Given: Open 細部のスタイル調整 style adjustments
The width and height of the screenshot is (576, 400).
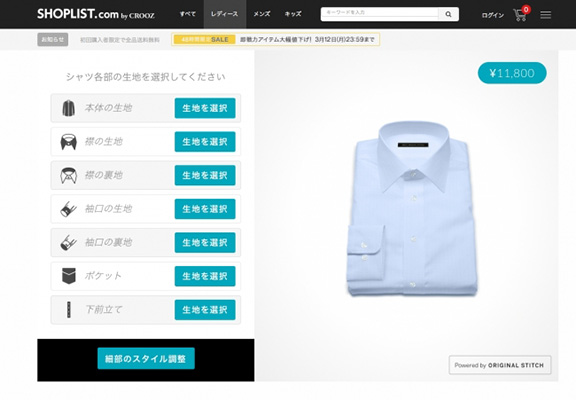Looking at the screenshot, I should coord(146,358).
